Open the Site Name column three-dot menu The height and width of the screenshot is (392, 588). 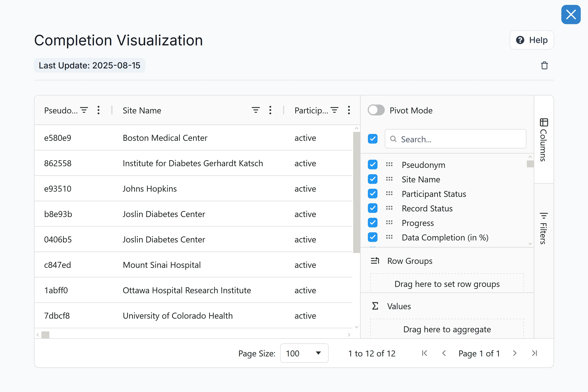[x=270, y=110]
